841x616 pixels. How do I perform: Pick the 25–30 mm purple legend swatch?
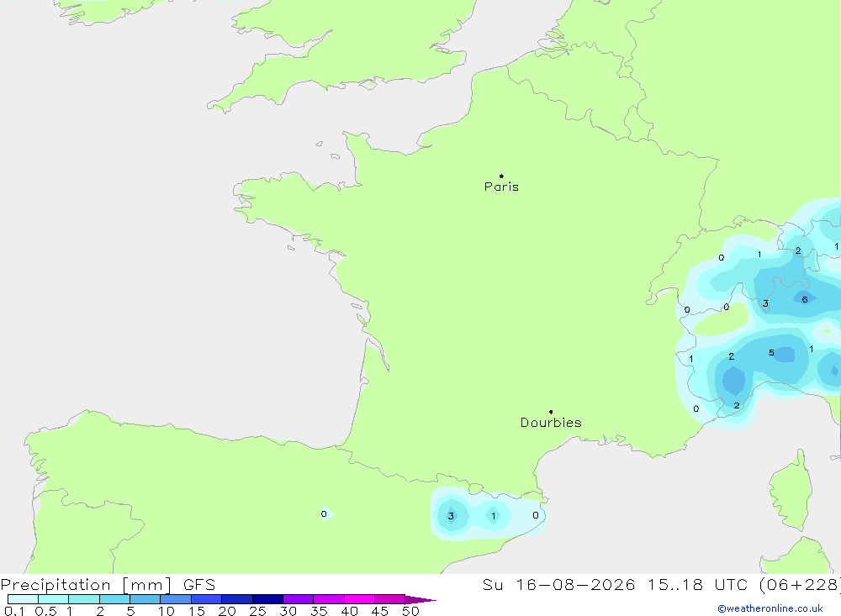(x=267, y=599)
